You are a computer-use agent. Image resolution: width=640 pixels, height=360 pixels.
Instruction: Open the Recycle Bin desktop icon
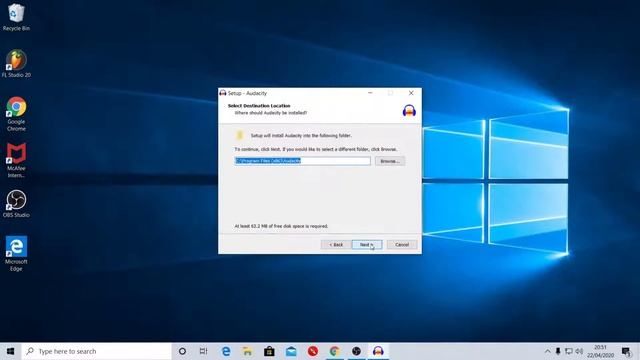tap(16, 17)
